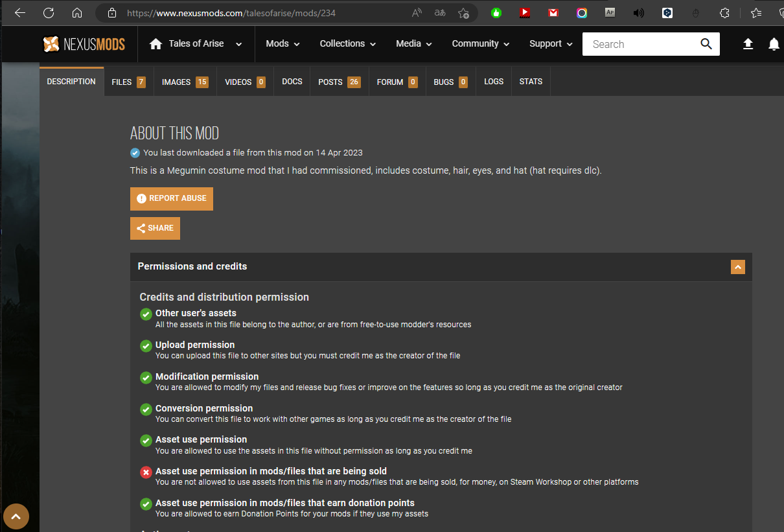Click the Other user's assets green checkmark
This screenshot has height=532, width=784.
[x=146, y=314]
